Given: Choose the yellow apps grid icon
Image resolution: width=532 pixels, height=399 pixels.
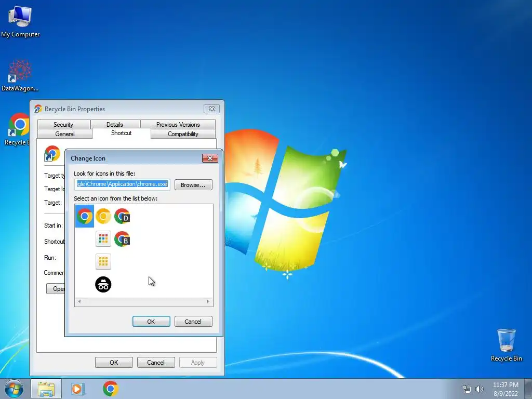Looking at the screenshot, I should tap(103, 262).
